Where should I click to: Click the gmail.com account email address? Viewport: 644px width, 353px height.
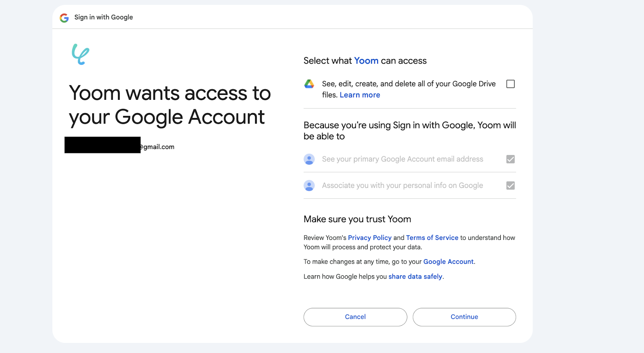[x=157, y=147]
